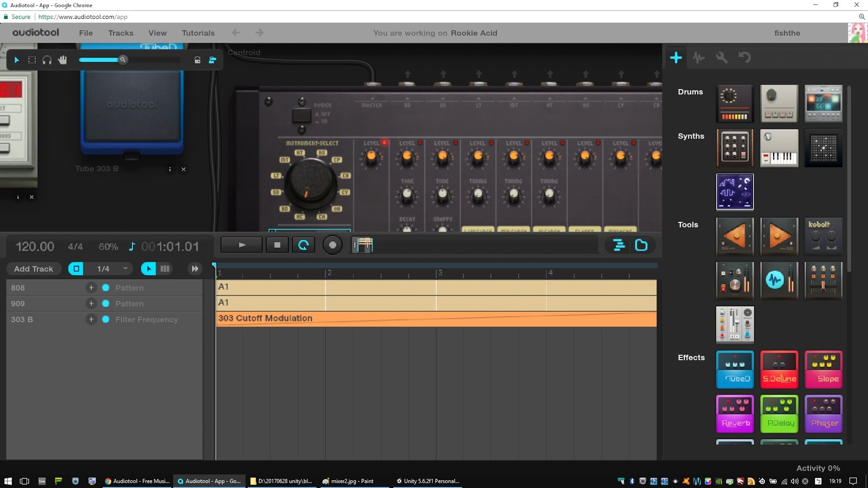This screenshot has height=488, width=868.
Task: Toggle the padlock lock icon
Action: point(197,60)
